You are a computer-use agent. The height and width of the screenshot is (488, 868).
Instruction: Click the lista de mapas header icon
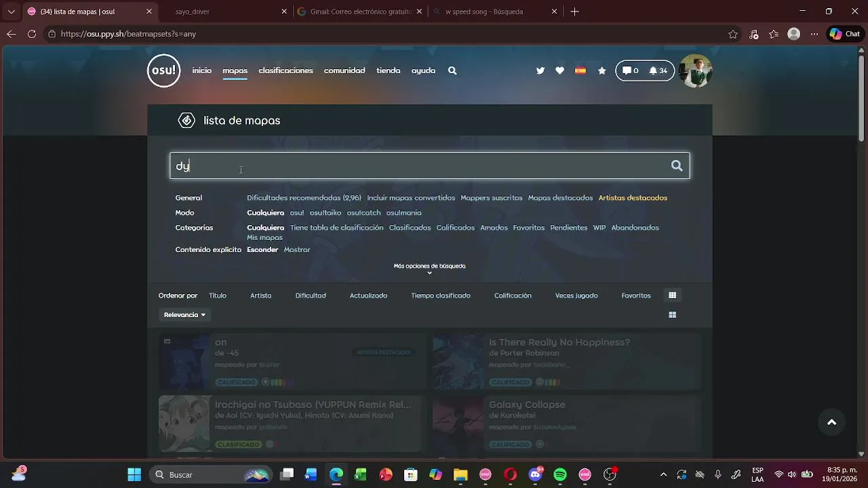186,121
